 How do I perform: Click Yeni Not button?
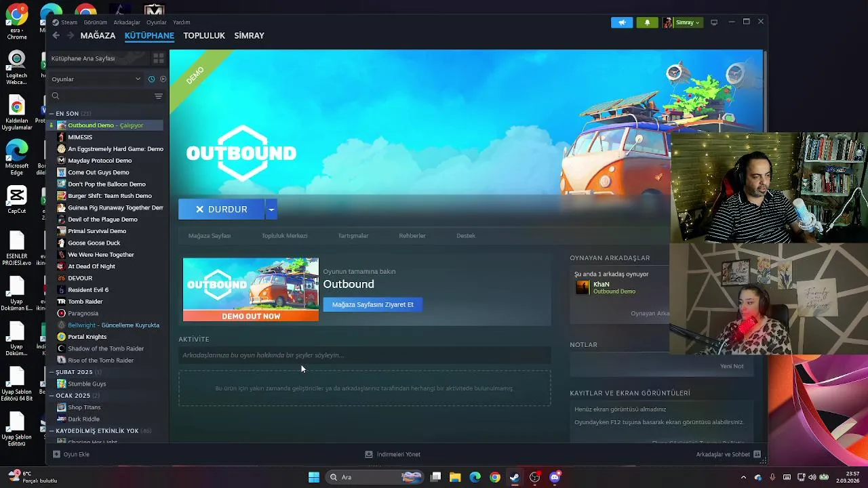(732, 366)
